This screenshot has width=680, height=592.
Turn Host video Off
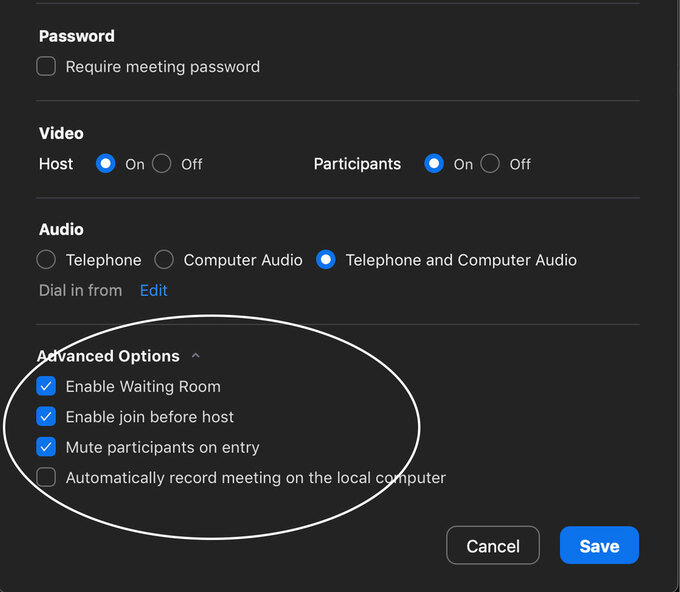point(162,164)
